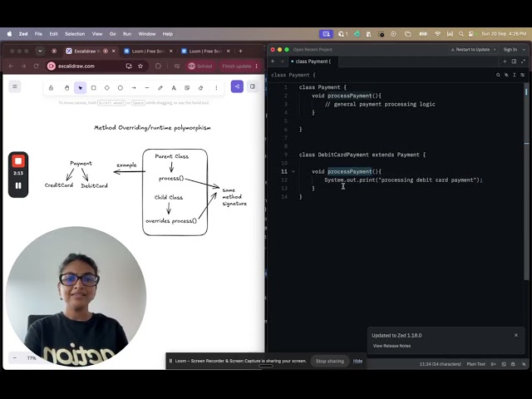Image resolution: width=532 pixels, height=399 pixels.
Task: Close the Updated to Zed 1.18.0 notification
Action: [x=516, y=335]
